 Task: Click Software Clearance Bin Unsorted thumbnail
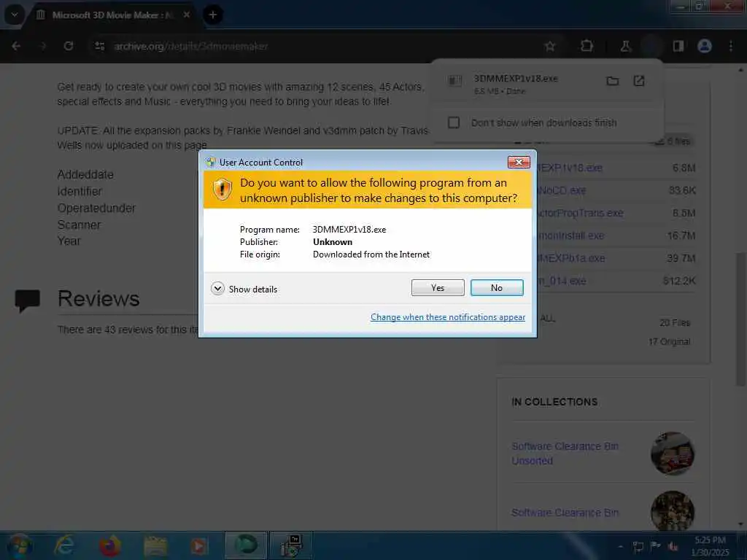point(672,454)
